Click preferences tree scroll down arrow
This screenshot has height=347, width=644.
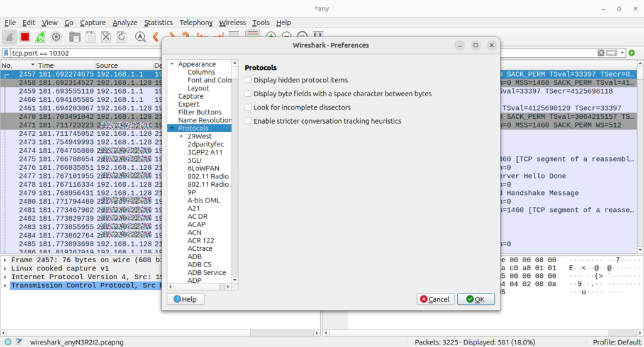235,280
